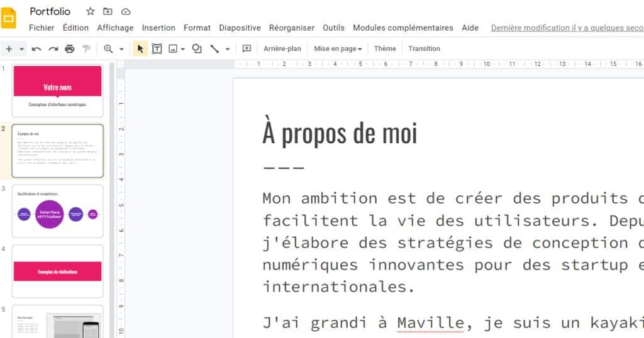Screen dimensions: 644x338
Task: Click the Arrière-plan button
Action: coord(282,48)
